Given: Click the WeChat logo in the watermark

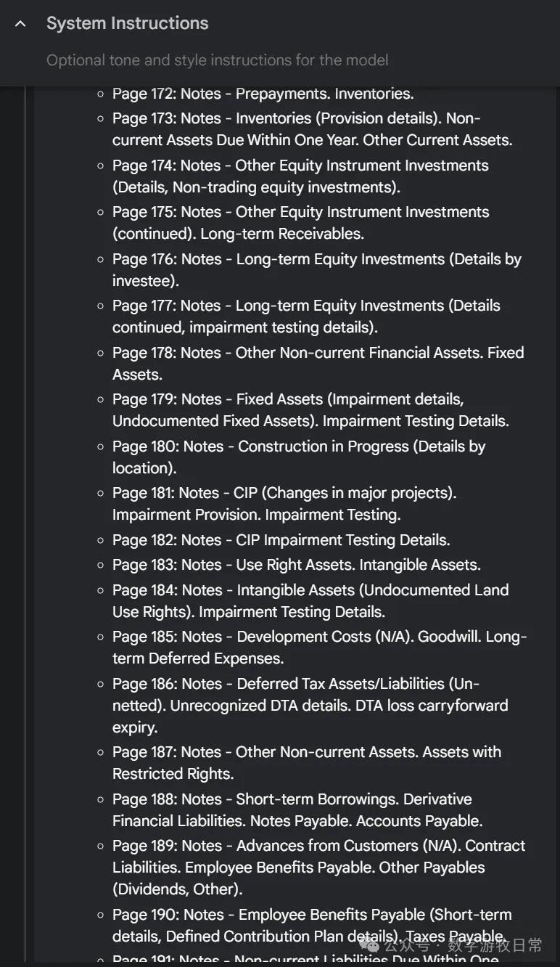Looking at the screenshot, I should (370, 945).
